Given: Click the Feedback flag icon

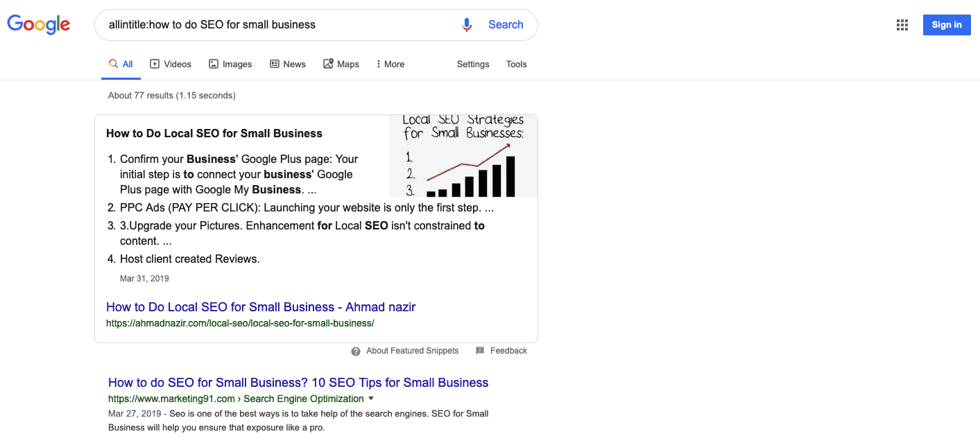Looking at the screenshot, I should pos(480,351).
